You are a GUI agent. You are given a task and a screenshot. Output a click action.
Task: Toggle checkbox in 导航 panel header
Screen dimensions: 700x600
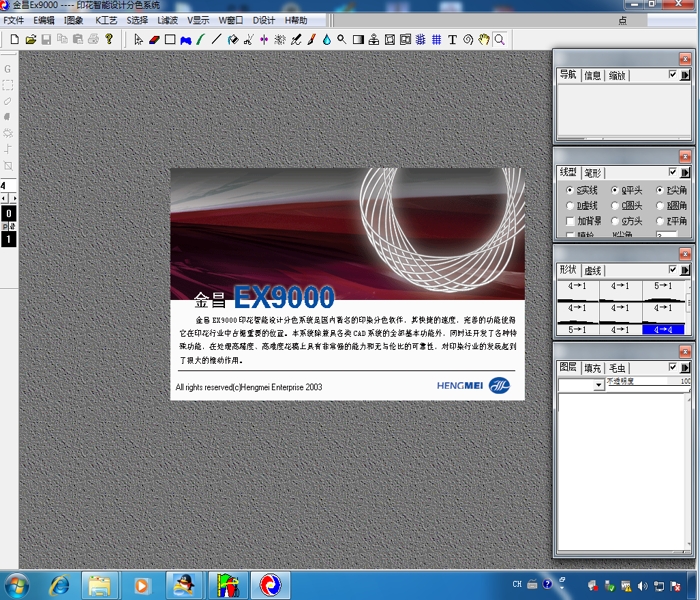[673, 75]
